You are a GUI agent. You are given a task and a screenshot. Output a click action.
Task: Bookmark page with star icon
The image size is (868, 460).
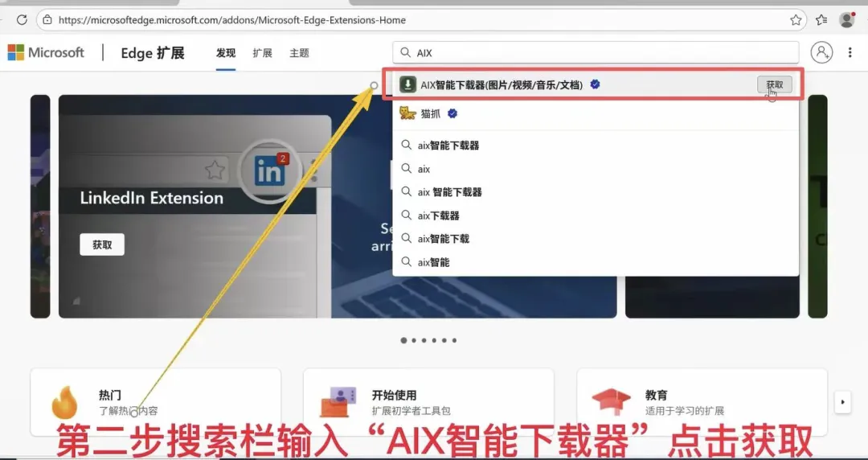[x=796, y=20]
